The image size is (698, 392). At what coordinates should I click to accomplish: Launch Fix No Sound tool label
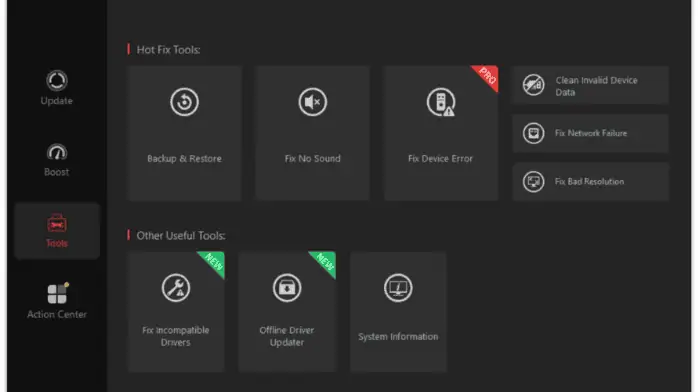pos(312,158)
